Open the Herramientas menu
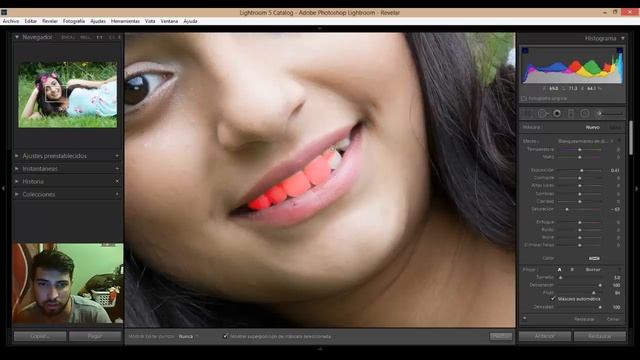This screenshot has height=360, width=640. (x=125, y=21)
